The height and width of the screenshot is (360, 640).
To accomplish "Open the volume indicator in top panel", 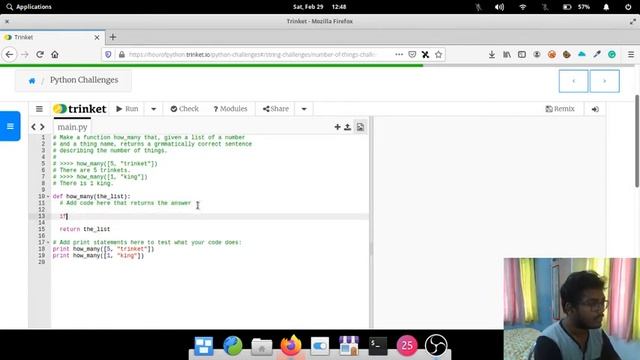I will pos(499,7).
